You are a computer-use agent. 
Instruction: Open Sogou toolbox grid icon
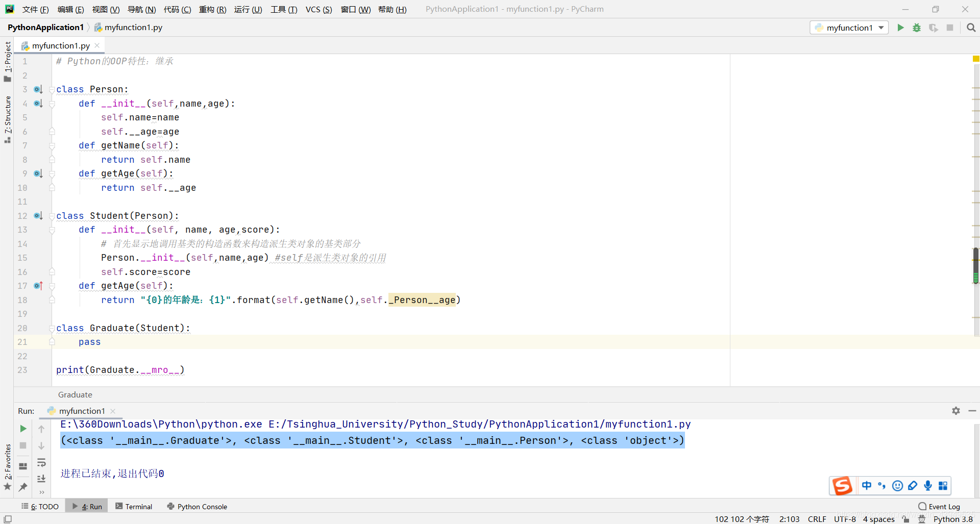point(943,486)
